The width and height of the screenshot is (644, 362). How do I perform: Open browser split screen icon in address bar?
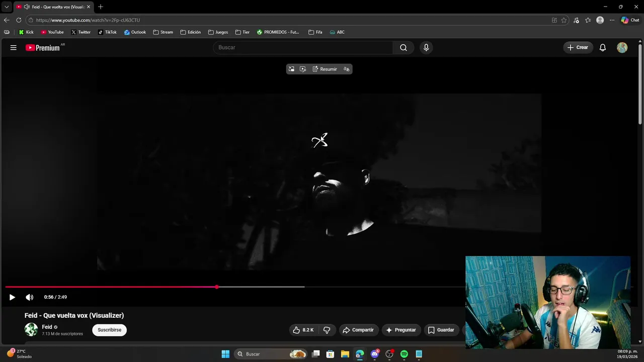554,20
